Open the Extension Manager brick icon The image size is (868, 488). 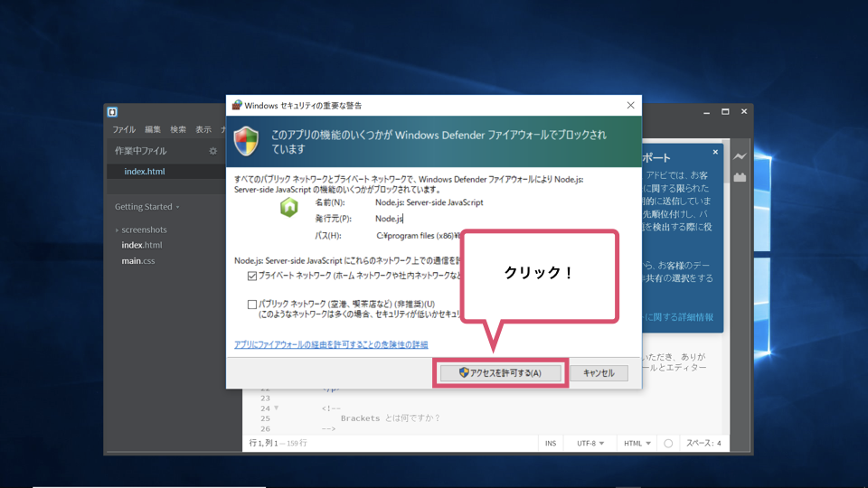coord(741,178)
